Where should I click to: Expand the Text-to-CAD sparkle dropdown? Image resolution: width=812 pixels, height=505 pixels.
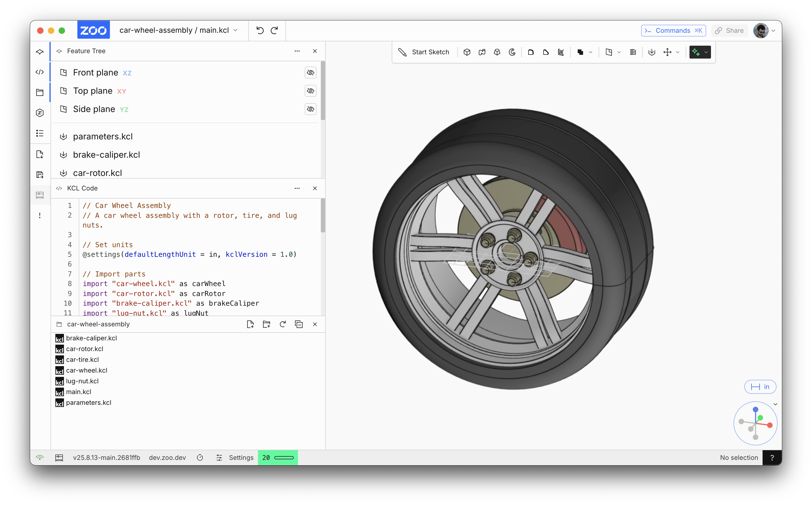[706, 52]
